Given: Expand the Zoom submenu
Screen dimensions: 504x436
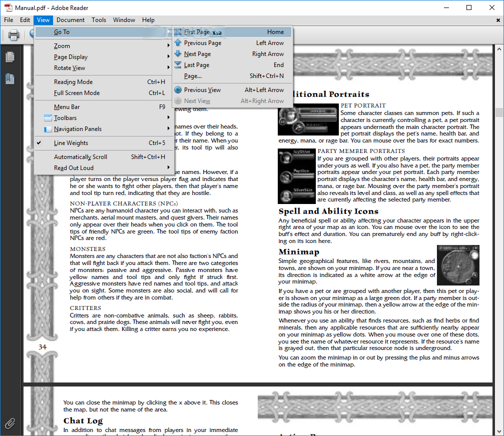Looking at the screenshot, I should 104,46.
